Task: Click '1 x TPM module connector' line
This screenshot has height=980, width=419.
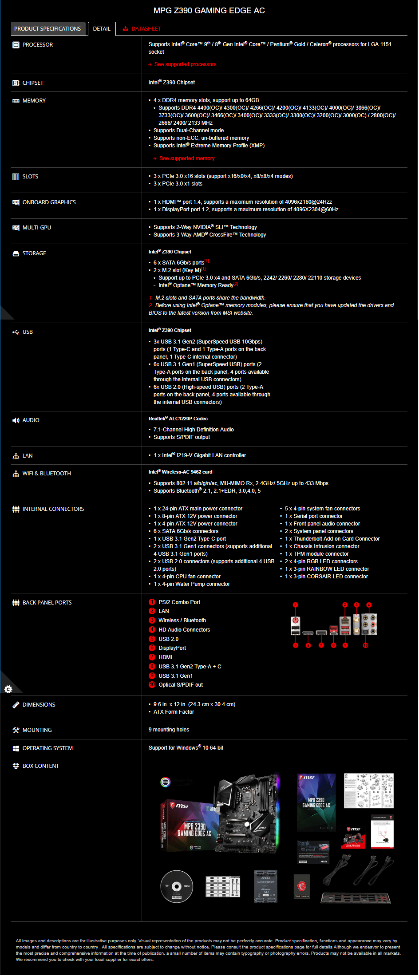Action: coord(317,554)
